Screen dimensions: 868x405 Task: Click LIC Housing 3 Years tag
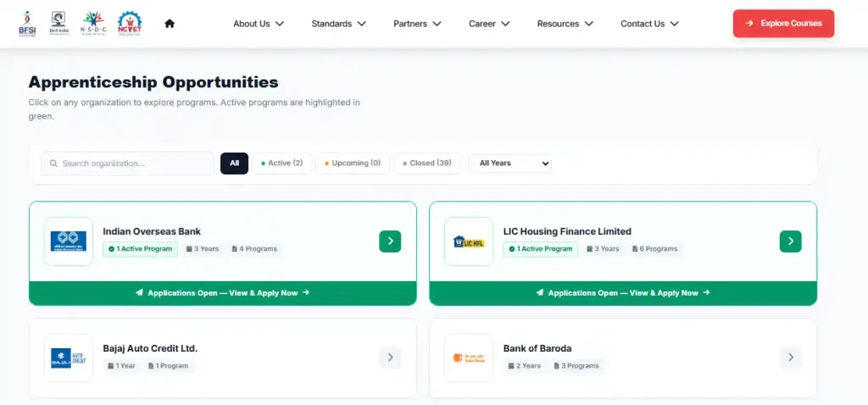point(603,249)
